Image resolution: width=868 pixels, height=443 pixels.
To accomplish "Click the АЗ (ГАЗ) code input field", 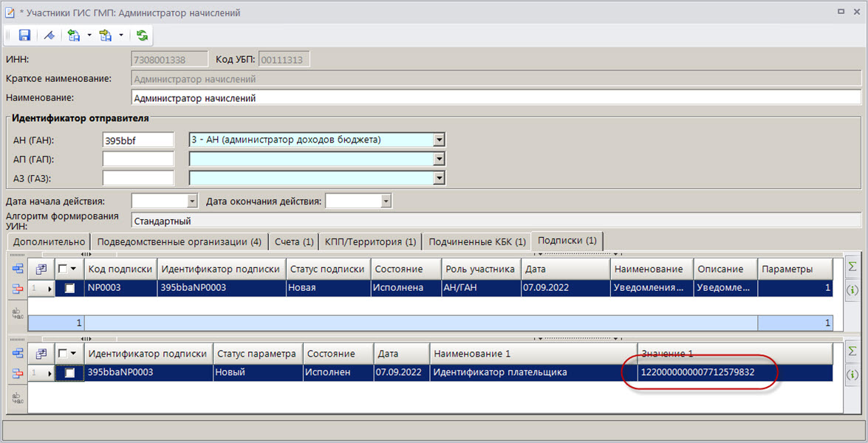I will pyautogui.click(x=138, y=178).
